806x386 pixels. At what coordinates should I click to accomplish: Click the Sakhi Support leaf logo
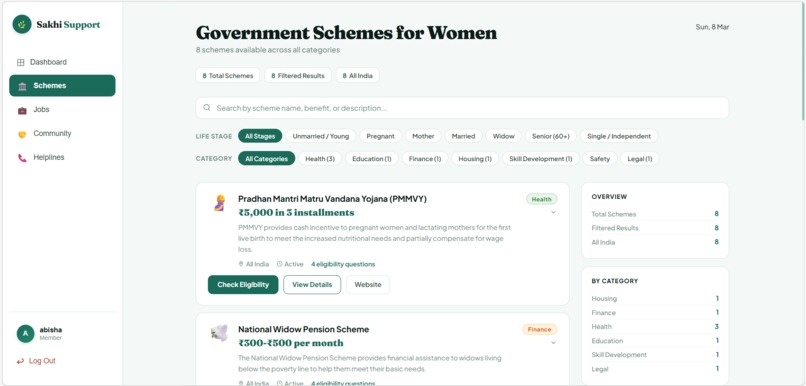[x=22, y=25]
